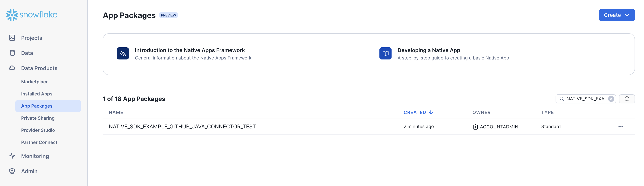Click the Native Apps Framework intro icon
Viewport: 644px width, 186px height.
123,53
